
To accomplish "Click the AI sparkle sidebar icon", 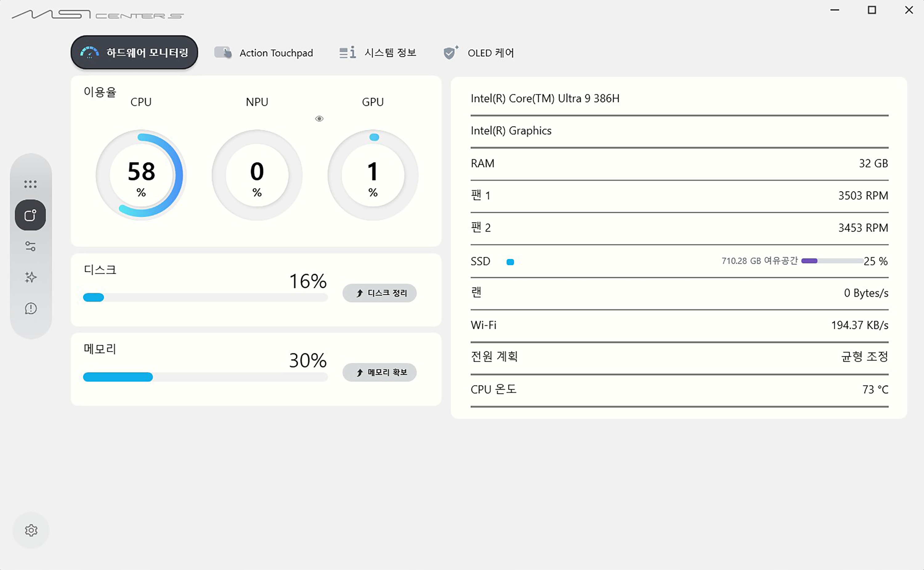I will click(x=30, y=278).
